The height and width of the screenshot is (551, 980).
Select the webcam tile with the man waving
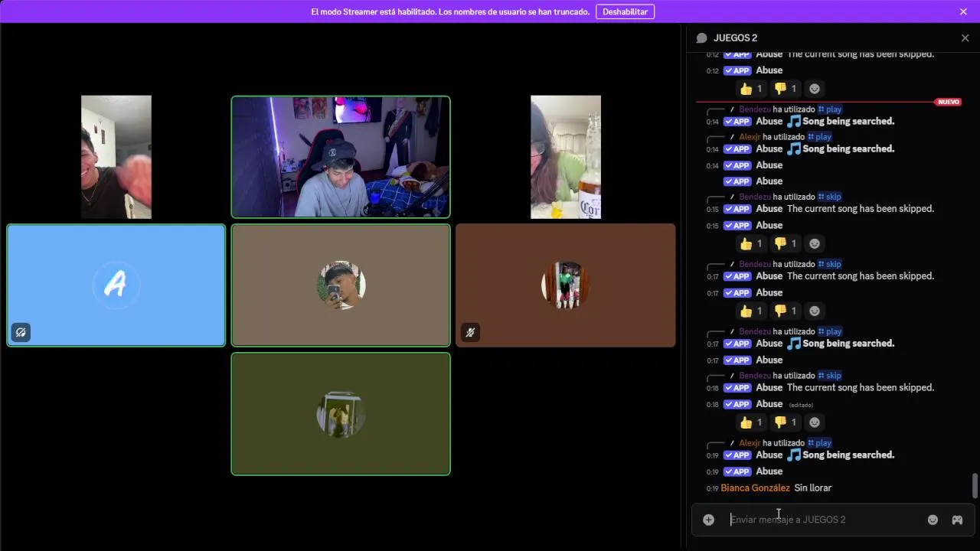(116, 157)
